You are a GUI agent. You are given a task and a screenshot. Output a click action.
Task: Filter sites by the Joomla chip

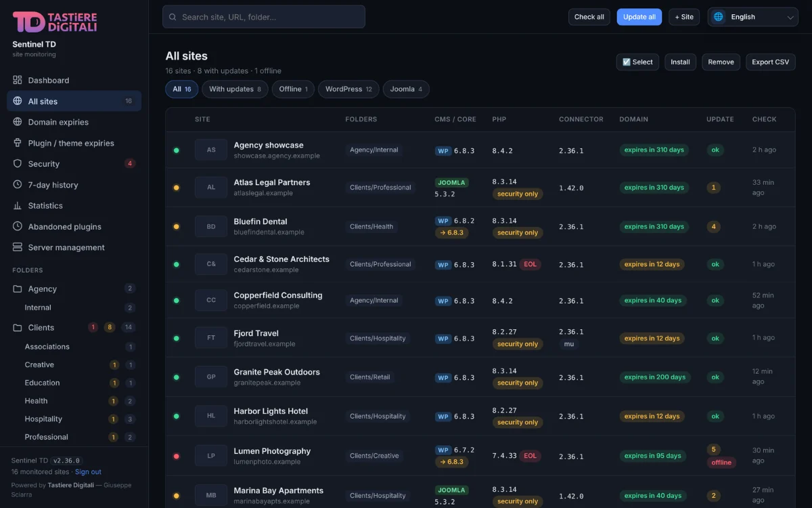coord(406,89)
